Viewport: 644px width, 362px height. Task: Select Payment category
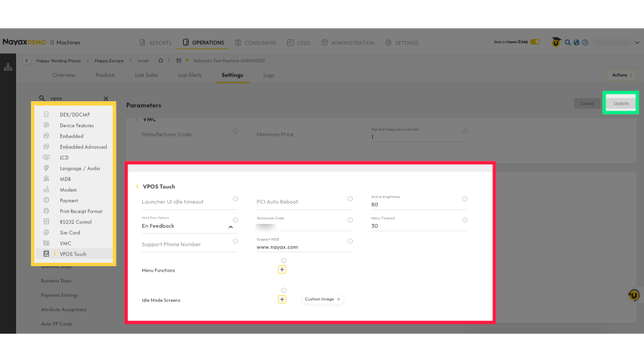74,200
